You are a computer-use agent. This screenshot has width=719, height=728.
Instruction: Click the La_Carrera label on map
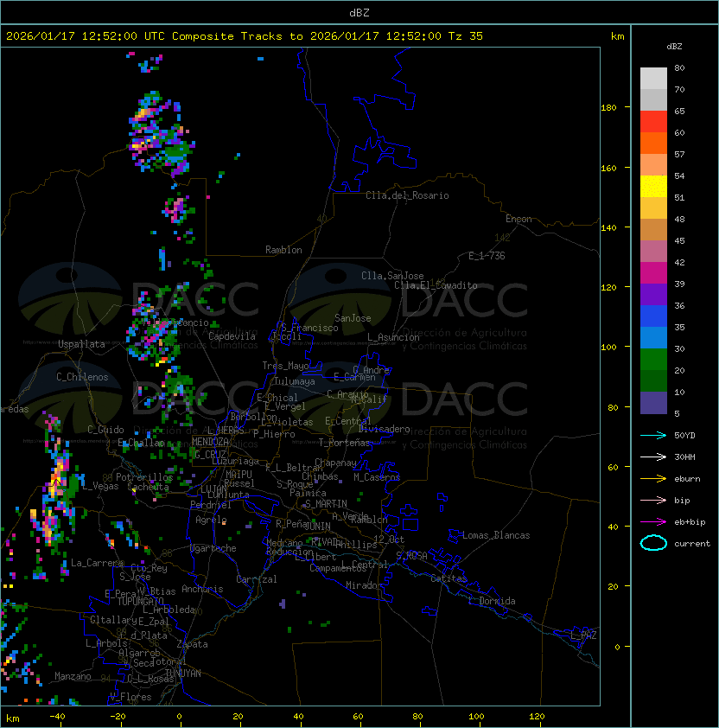[97, 563]
